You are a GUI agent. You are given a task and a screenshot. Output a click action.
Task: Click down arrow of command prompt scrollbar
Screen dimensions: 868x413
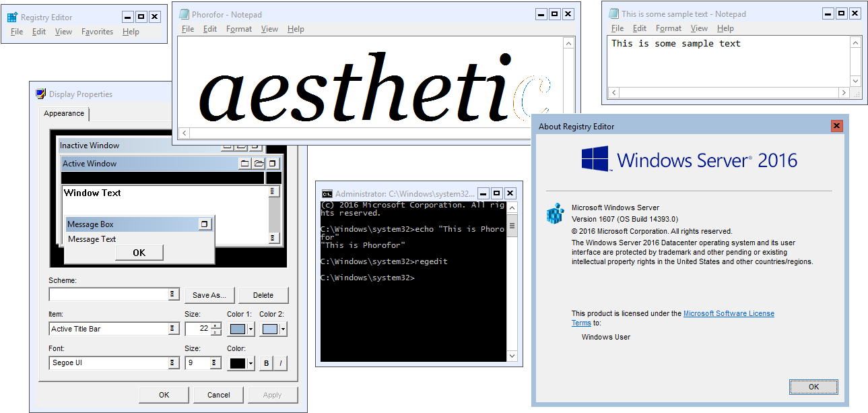512,356
